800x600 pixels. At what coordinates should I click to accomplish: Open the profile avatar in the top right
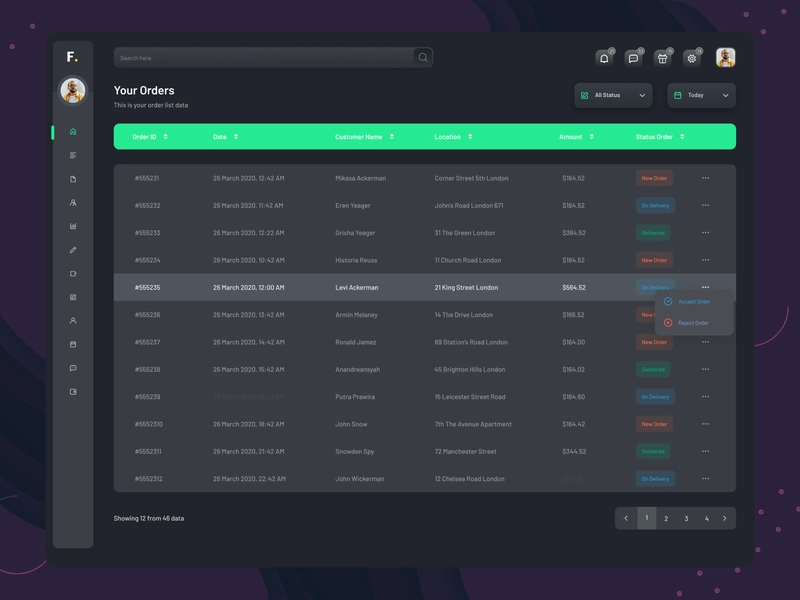pyautogui.click(x=726, y=58)
